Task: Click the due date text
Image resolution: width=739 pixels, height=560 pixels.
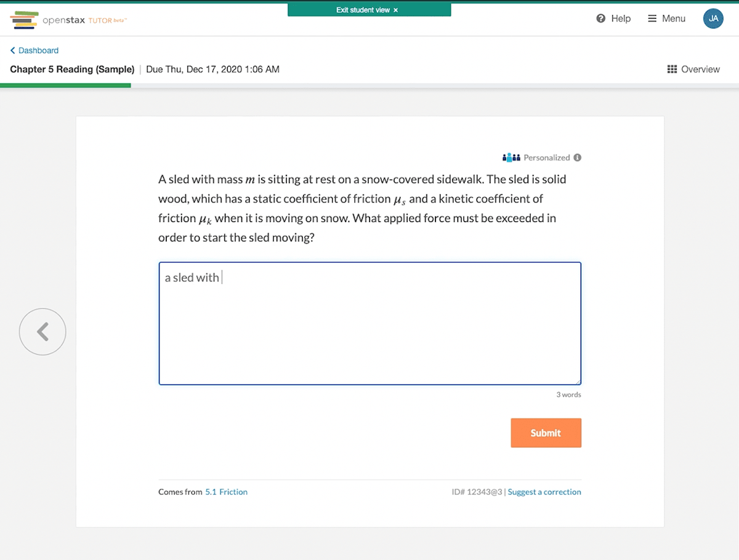Action: click(213, 69)
